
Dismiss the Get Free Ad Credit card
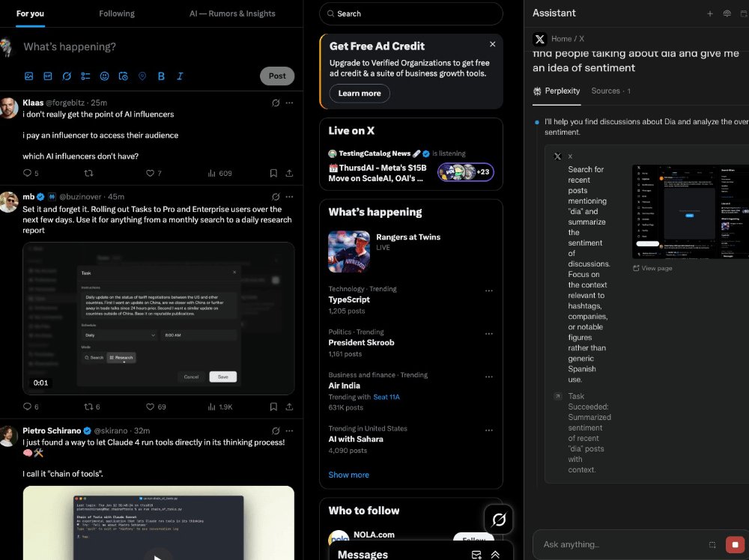click(493, 44)
